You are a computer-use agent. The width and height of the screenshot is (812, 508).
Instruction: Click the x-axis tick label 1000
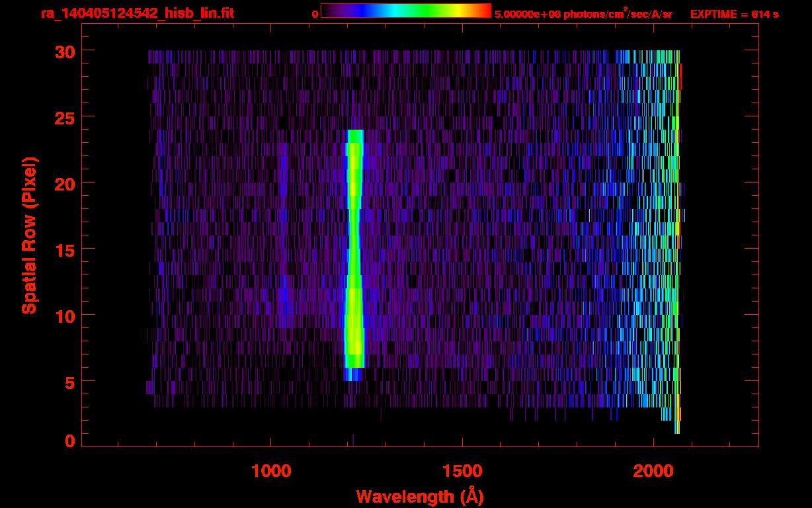(271, 471)
